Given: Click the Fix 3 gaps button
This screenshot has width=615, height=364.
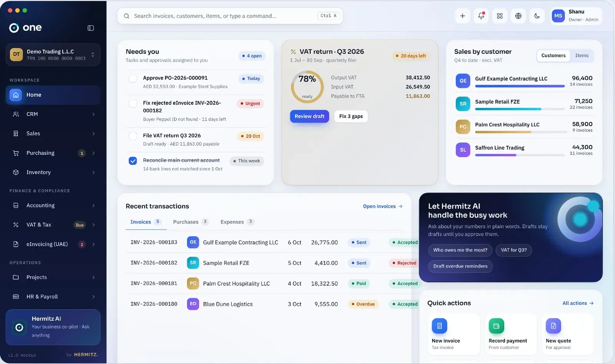Looking at the screenshot, I should pos(351,116).
